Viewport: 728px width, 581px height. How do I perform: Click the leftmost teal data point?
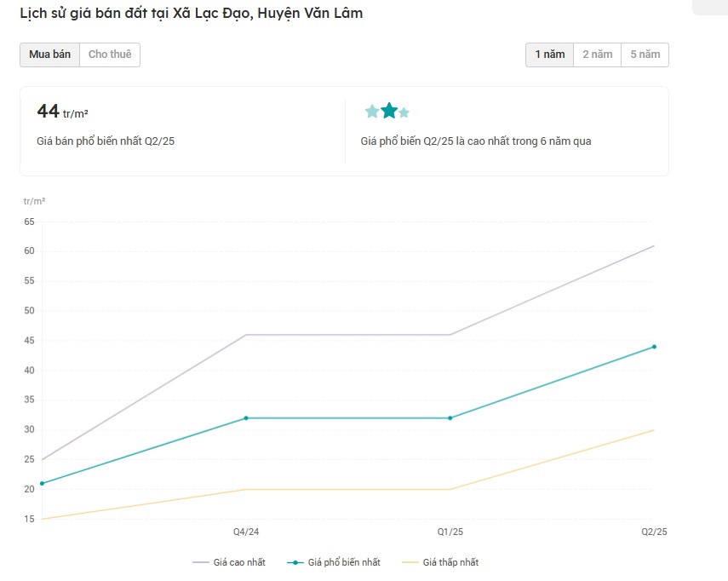[42, 484]
